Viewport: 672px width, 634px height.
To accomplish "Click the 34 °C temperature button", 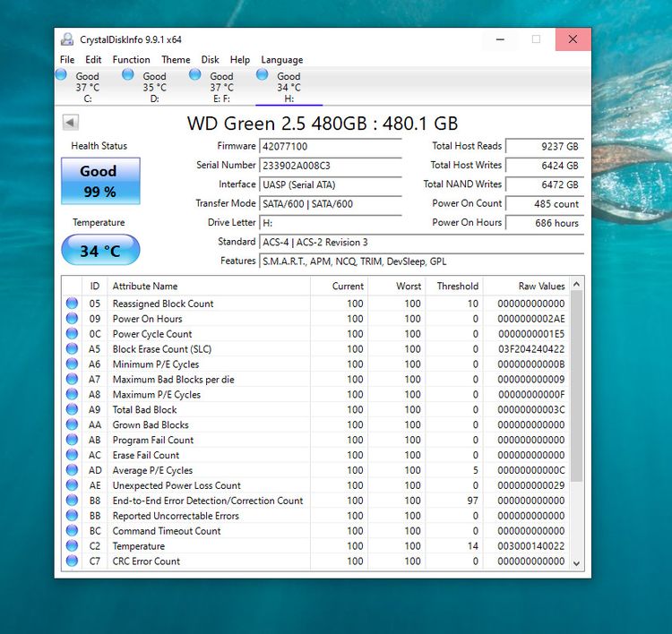I will 100,250.
